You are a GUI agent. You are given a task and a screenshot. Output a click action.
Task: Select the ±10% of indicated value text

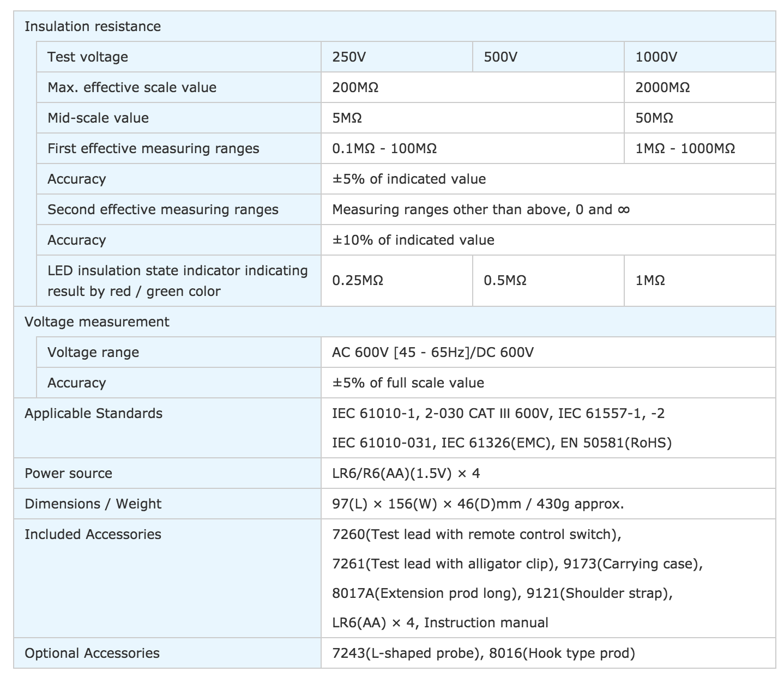tap(413, 240)
